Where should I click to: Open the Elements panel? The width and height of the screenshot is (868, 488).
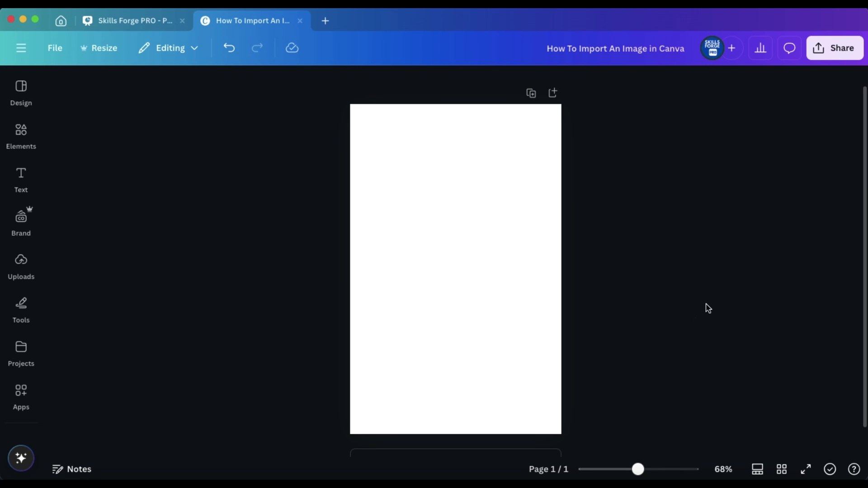pos(21,135)
